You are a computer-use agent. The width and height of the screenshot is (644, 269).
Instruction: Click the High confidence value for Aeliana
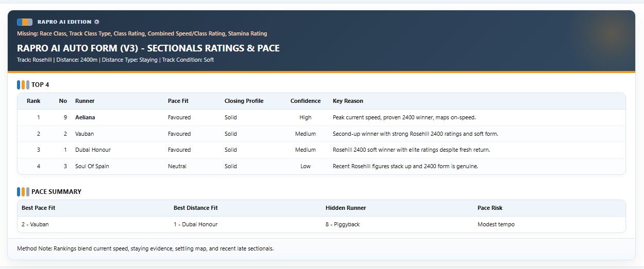(x=305, y=117)
